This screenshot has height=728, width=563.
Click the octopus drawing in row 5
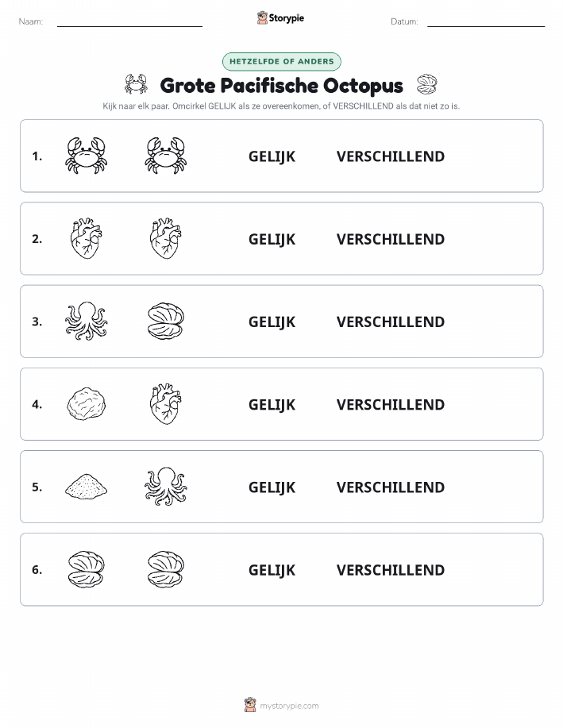(166, 486)
